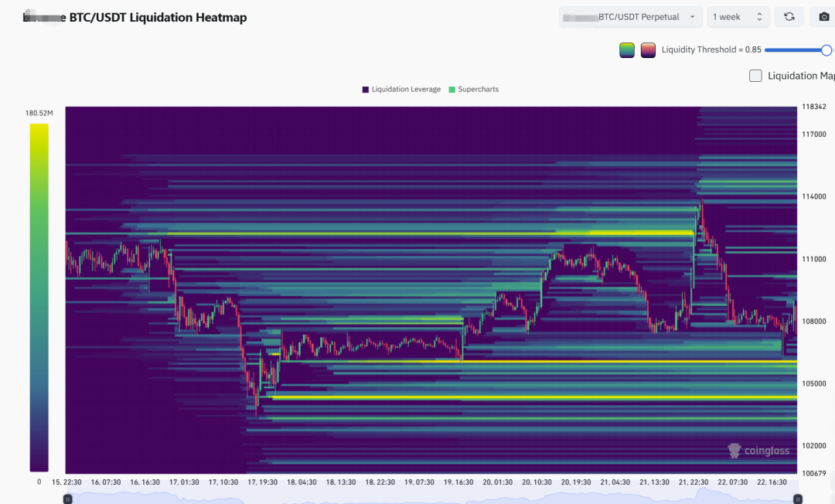The height and width of the screenshot is (504, 835).
Task: Click the right handle of time range zoom bar
Action: [x=798, y=499]
